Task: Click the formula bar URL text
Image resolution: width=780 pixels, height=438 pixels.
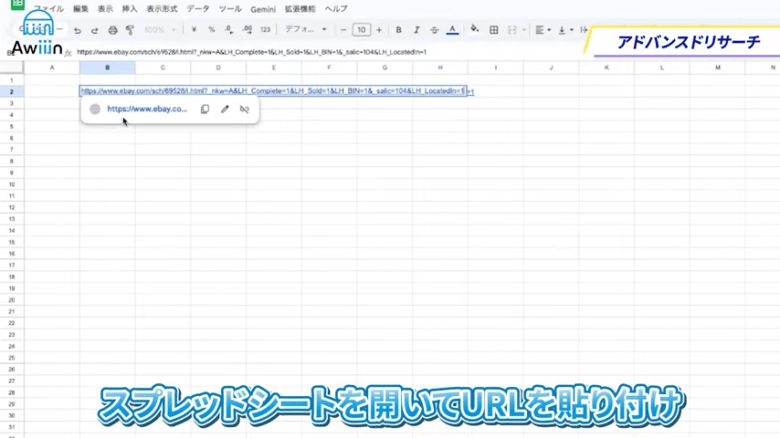Action: pos(252,52)
